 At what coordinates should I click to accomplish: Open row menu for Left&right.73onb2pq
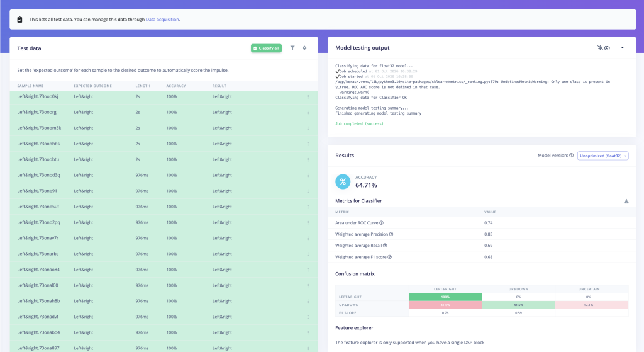click(308, 222)
